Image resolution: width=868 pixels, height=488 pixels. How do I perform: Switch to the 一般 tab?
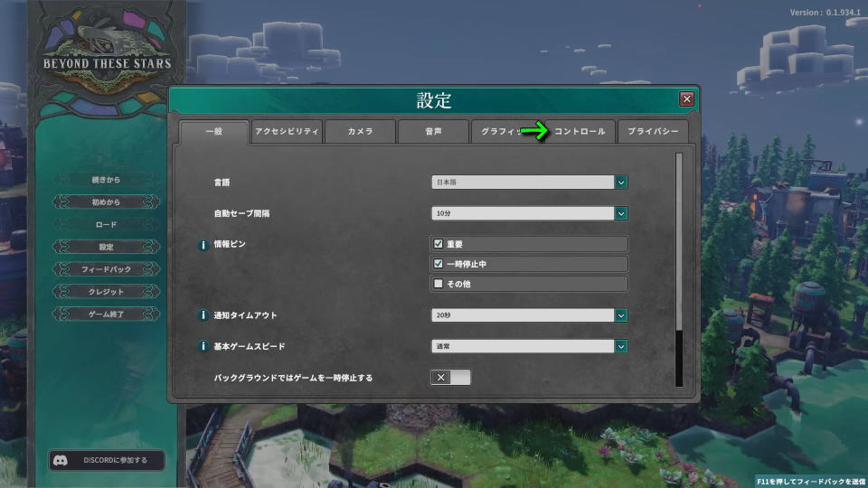(214, 132)
